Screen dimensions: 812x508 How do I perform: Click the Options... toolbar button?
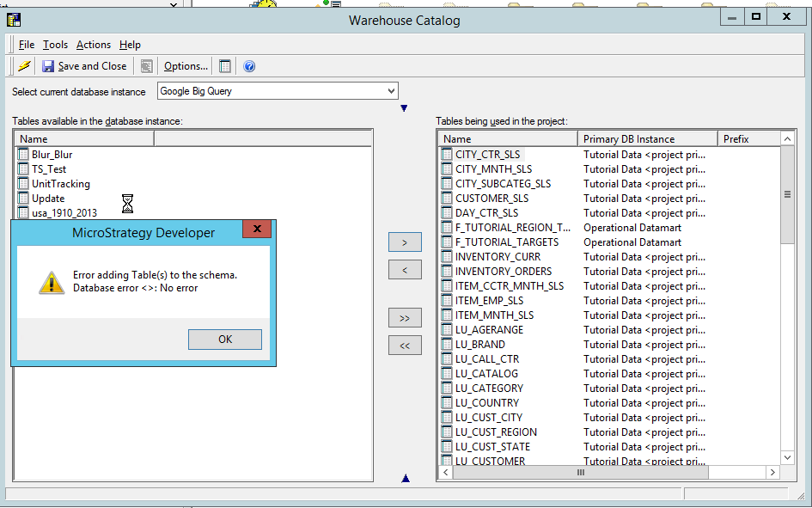[186, 66]
